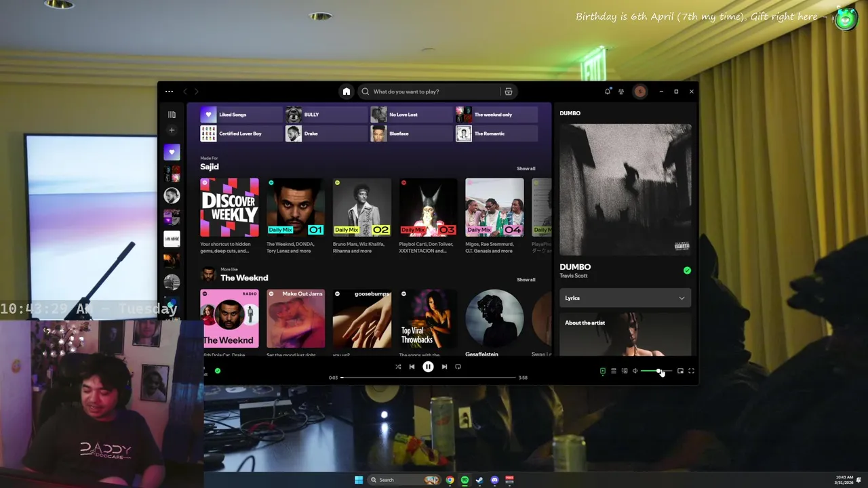This screenshot has height=488, width=868.
Task: Open the profile avatar menu
Action: (x=640, y=91)
